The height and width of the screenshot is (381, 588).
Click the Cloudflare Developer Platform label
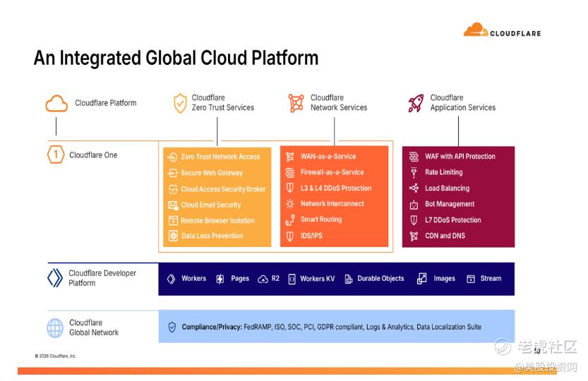(x=102, y=278)
